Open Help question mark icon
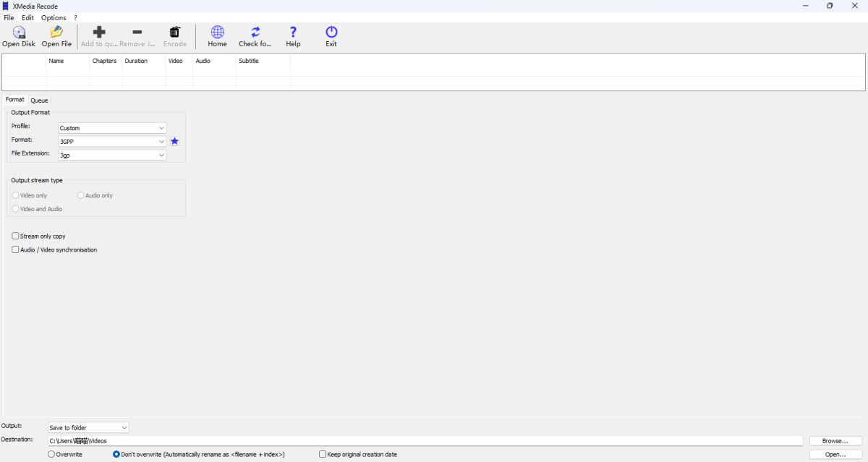This screenshot has width=868, height=462. point(293,33)
